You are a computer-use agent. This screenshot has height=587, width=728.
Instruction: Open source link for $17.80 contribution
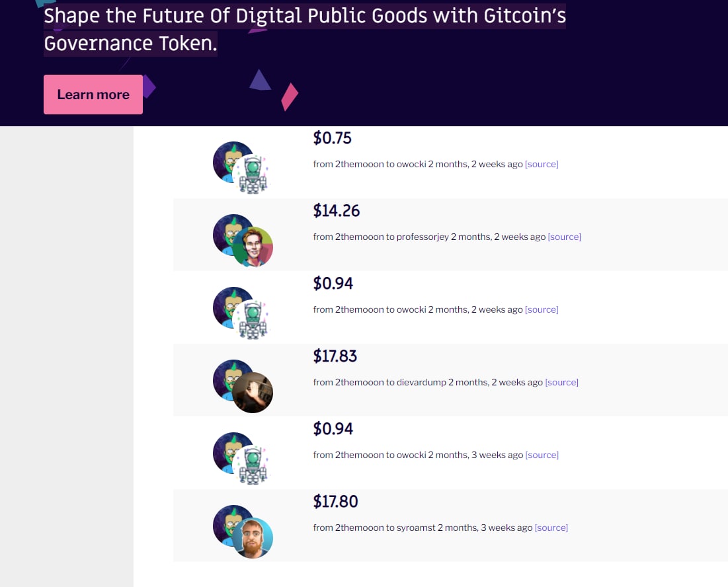tap(551, 528)
